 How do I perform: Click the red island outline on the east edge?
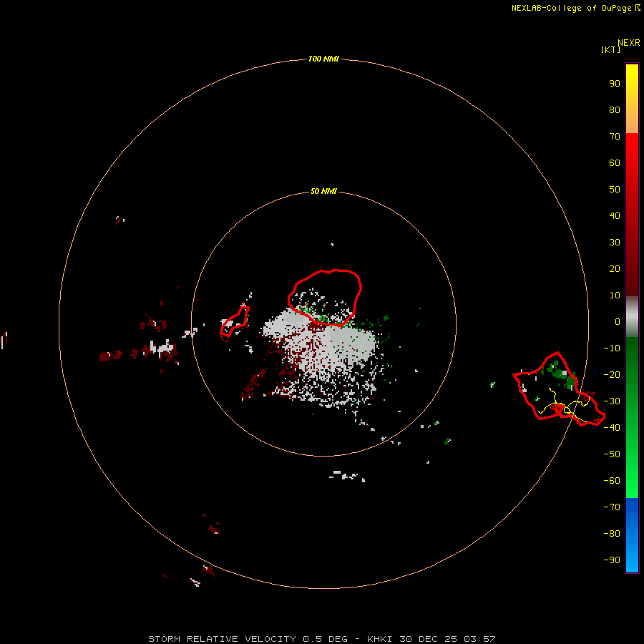click(559, 389)
